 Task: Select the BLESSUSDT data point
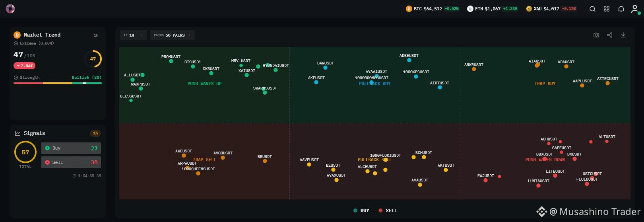131,101
